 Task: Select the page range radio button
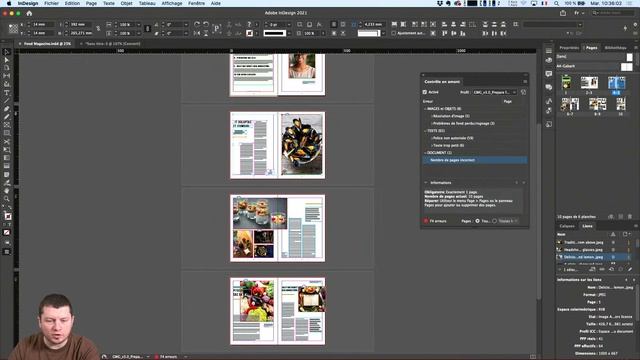[494, 221]
